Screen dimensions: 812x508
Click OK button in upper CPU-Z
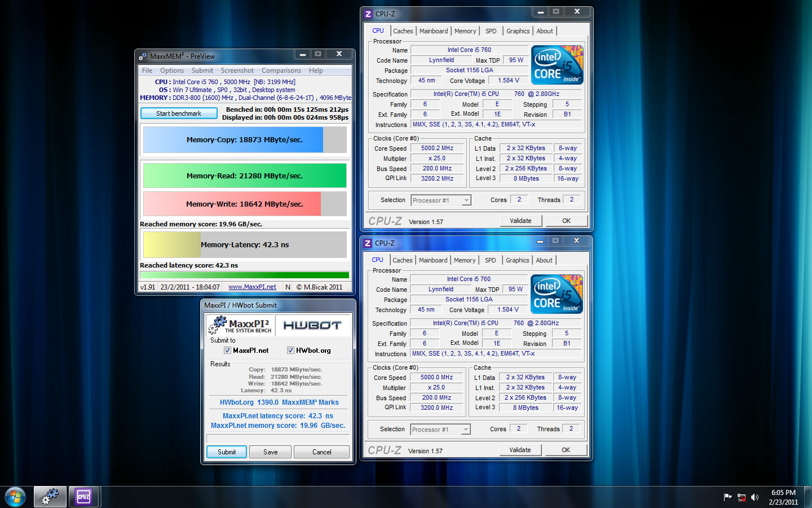tap(567, 221)
